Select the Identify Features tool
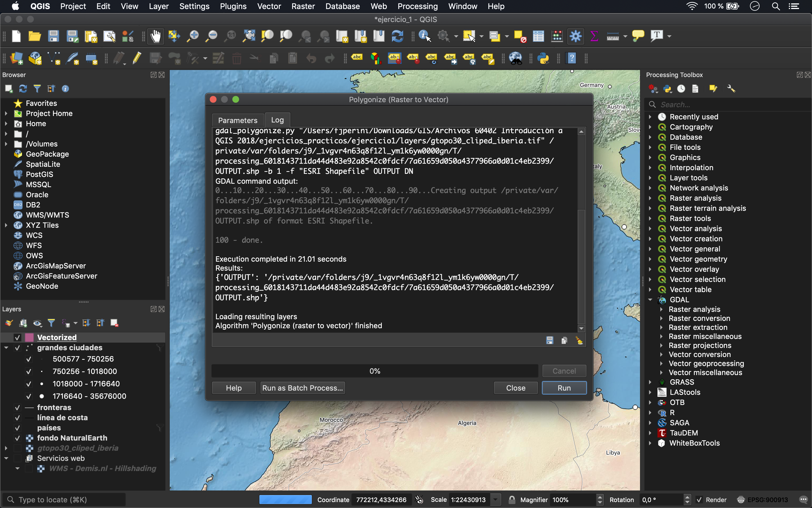Viewport: 812px width, 508px height. point(425,36)
